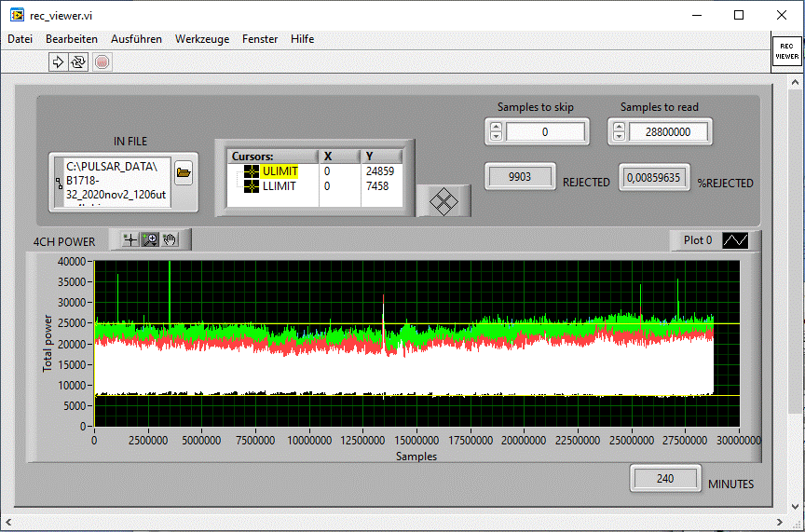Image resolution: width=805 pixels, height=532 pixels.
Task: Click the Plot 0 legend label
Action: coord(698,240)
